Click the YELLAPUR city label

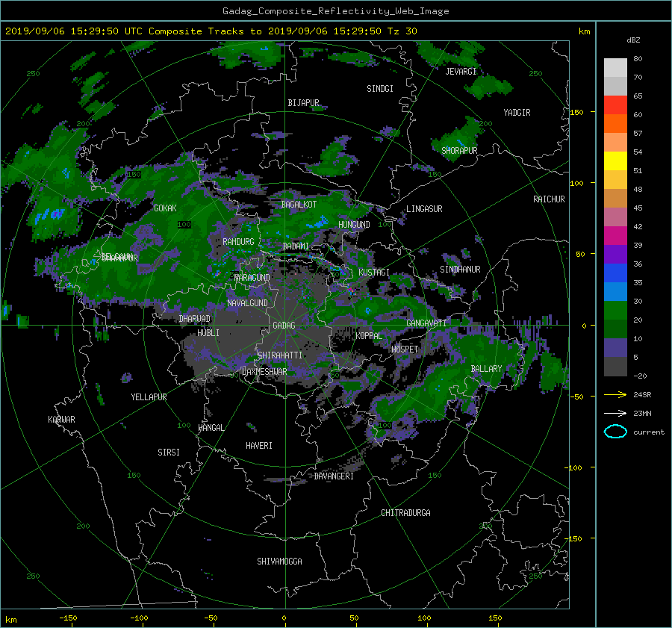tap(149, 397)
